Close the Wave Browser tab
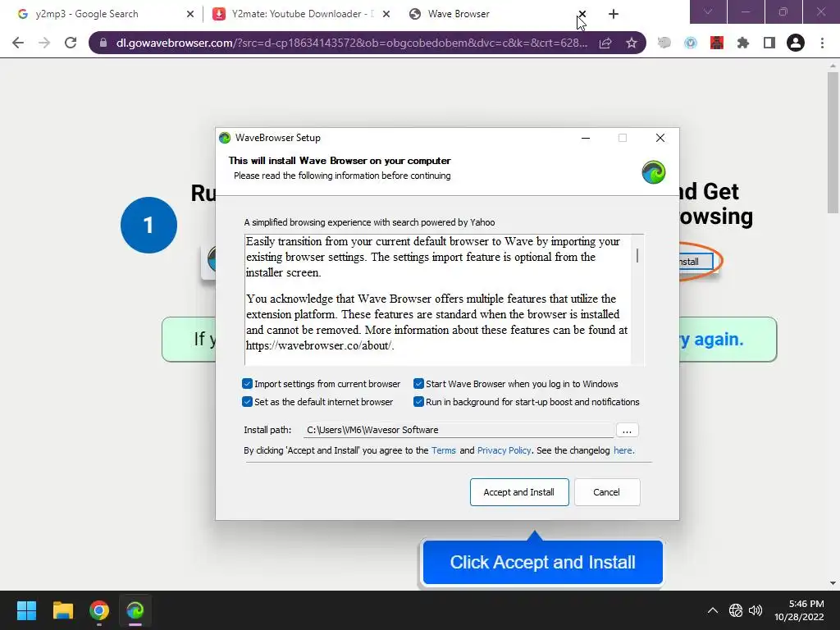 [582, 14]
